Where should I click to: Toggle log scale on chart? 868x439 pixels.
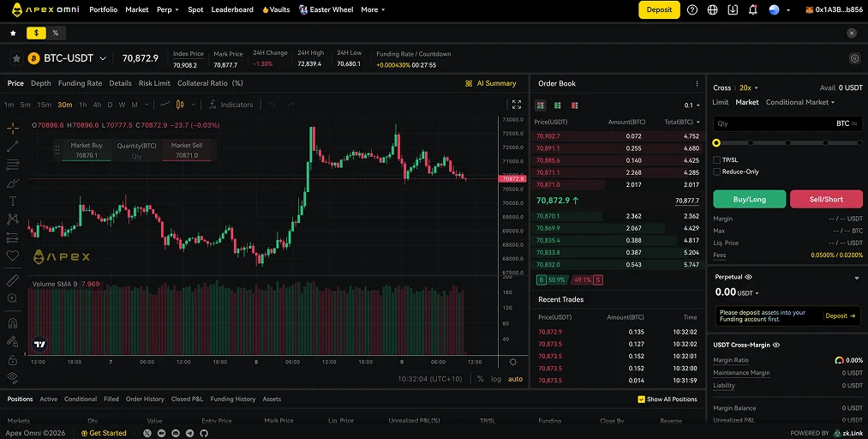click(496, 379)
